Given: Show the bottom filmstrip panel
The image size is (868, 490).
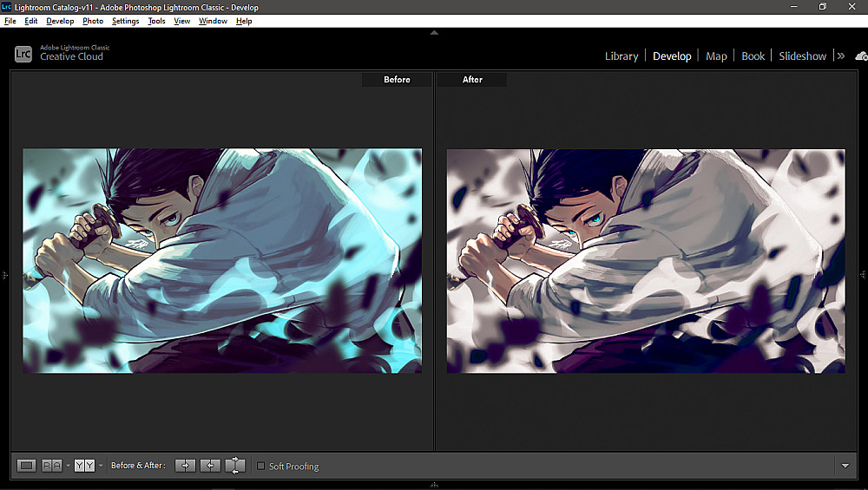Looking at the screenshot, I should tap(434, 485).
